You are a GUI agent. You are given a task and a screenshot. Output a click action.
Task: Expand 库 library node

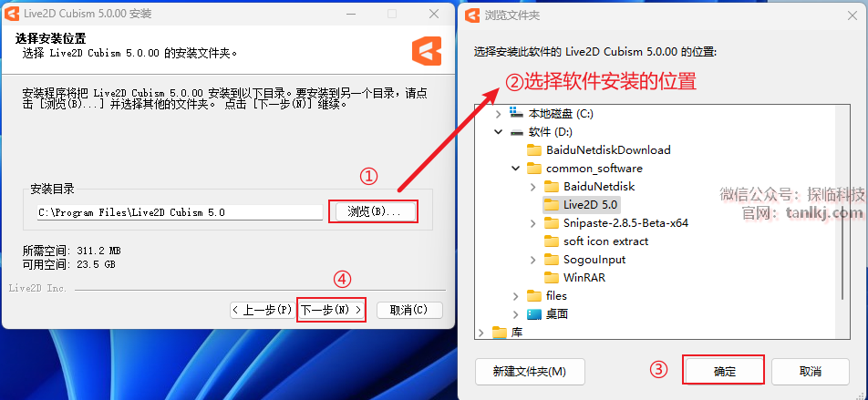[481, 333]
